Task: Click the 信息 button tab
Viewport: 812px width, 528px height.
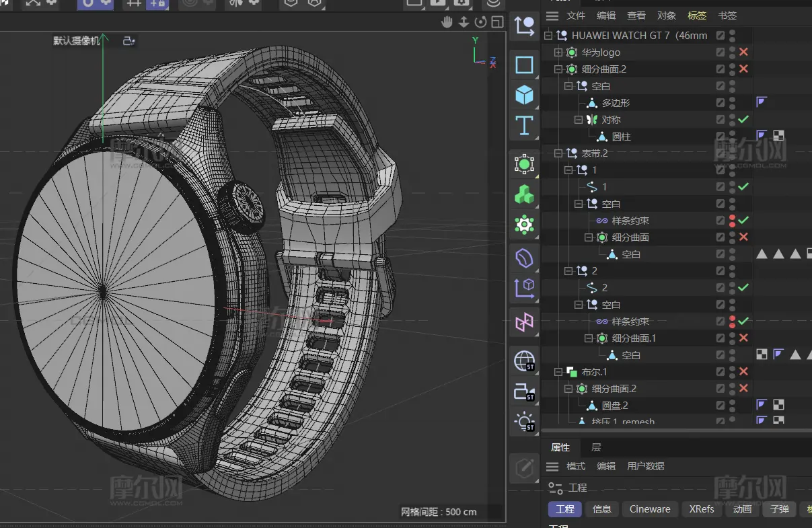Action: point(602,509)
